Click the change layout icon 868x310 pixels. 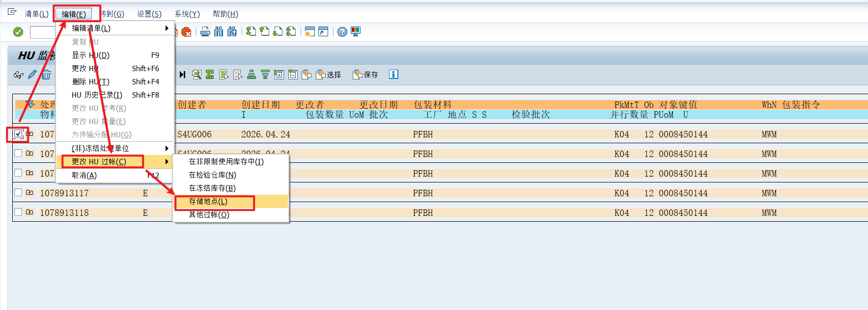pos(307,75)
